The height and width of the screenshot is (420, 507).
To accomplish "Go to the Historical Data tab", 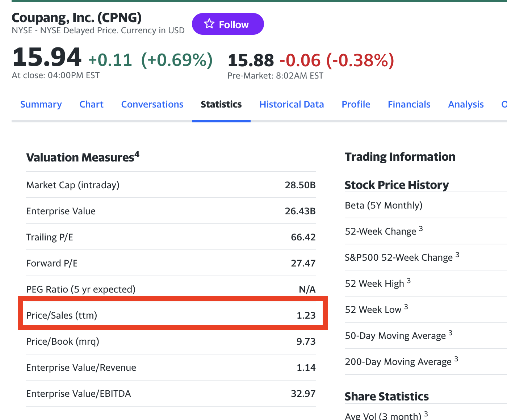I will [292, 104].
